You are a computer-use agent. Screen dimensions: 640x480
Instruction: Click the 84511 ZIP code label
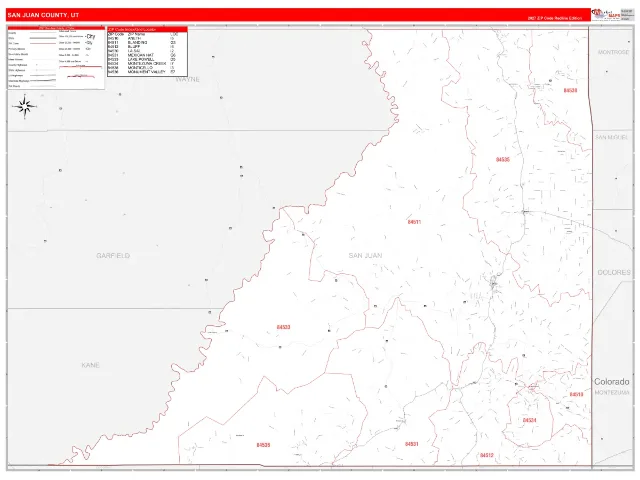tap(414, 222)
